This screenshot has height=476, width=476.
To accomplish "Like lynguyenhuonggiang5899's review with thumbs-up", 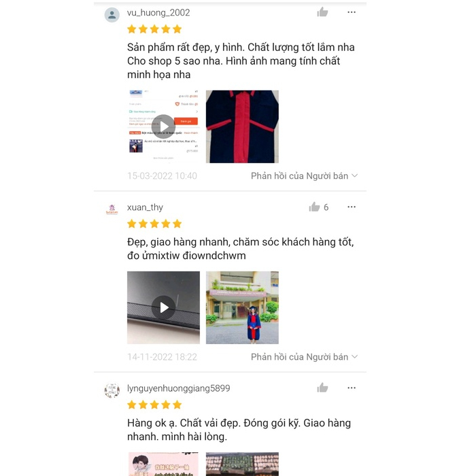I will point(322,388).
